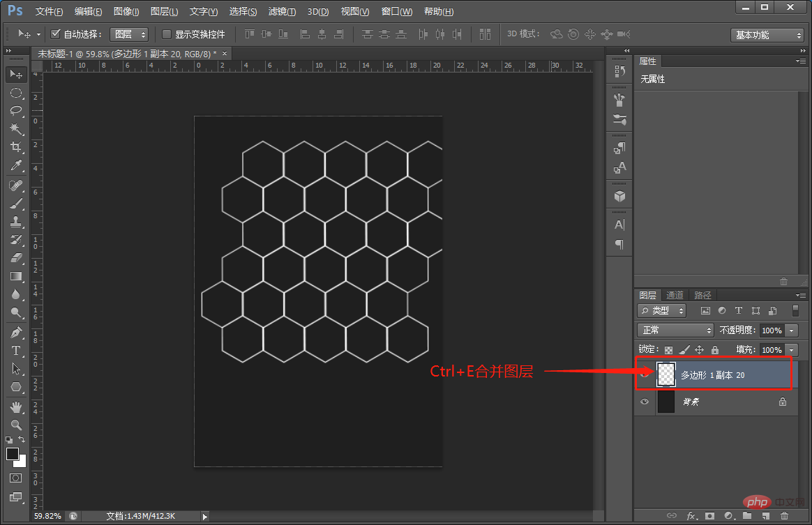Select the Hand tool
The image size is (812, 525).
coord(16,407)
